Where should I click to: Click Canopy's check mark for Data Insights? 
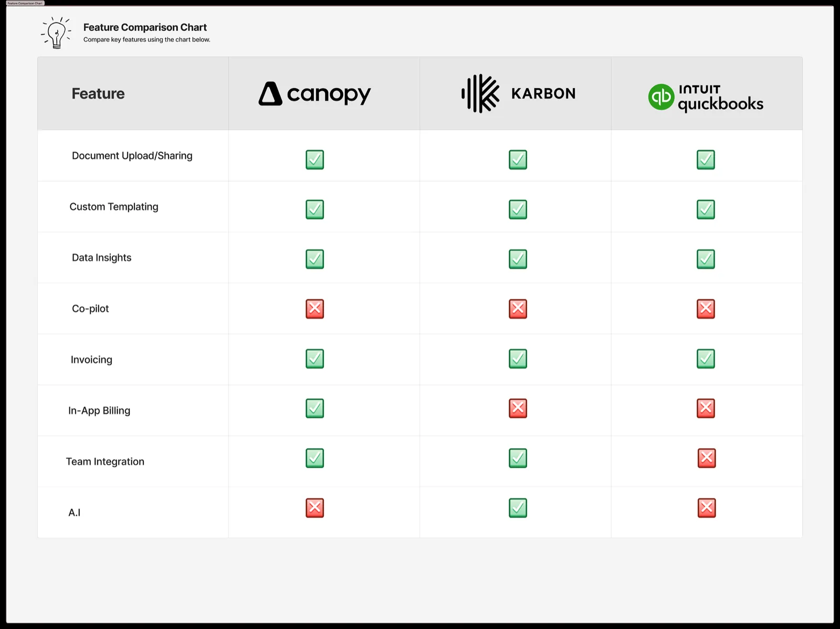click(315, 259)
